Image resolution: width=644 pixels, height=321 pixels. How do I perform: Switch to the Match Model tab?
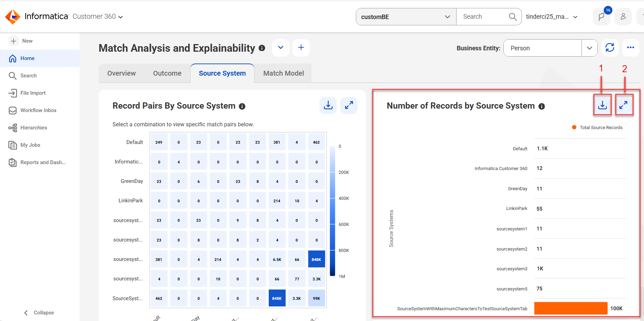click(284, 73)
